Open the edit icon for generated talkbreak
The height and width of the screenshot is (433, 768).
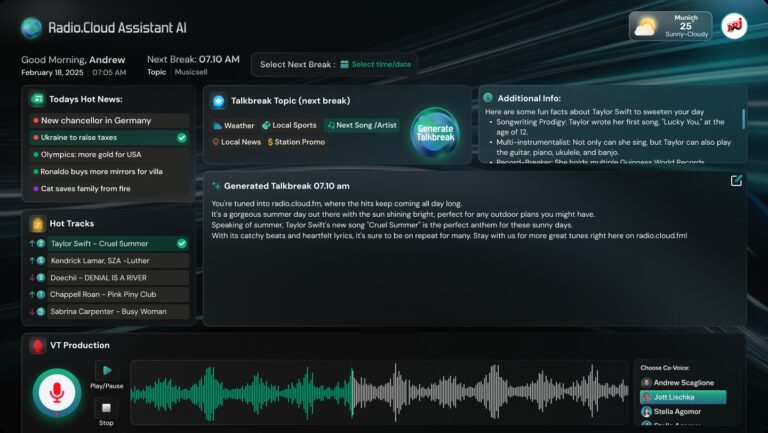point(736,181)
